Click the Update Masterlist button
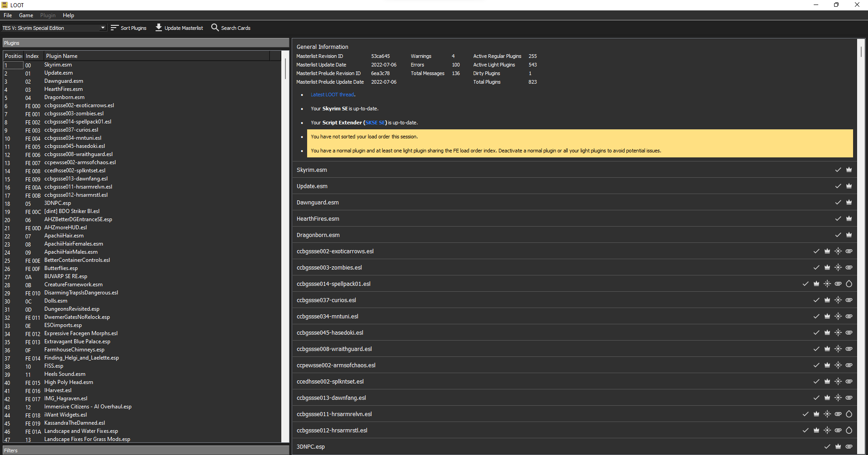 (179, 28)
